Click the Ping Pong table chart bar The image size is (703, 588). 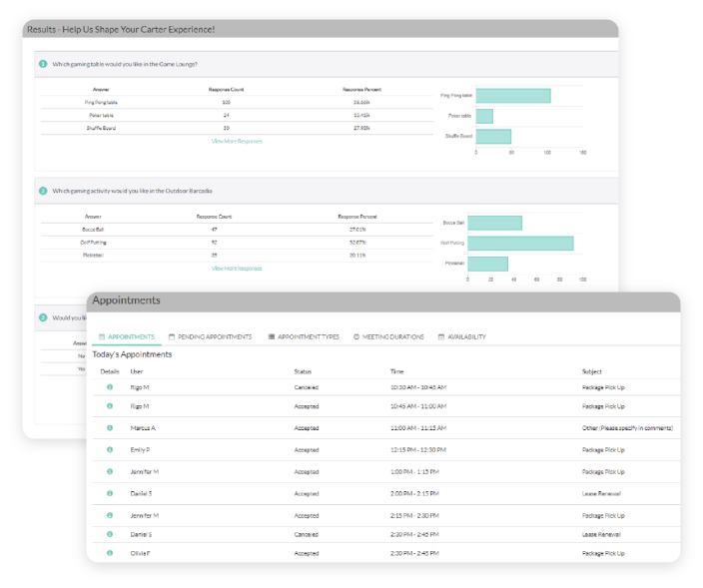(x=513, y=96)
